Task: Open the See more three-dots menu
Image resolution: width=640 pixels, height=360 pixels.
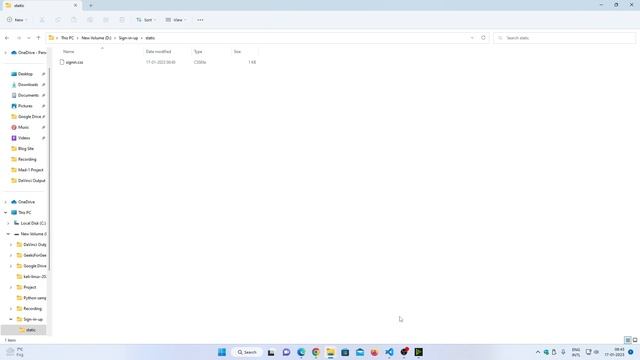Action: pyautogui.click(x=200, y=20)
